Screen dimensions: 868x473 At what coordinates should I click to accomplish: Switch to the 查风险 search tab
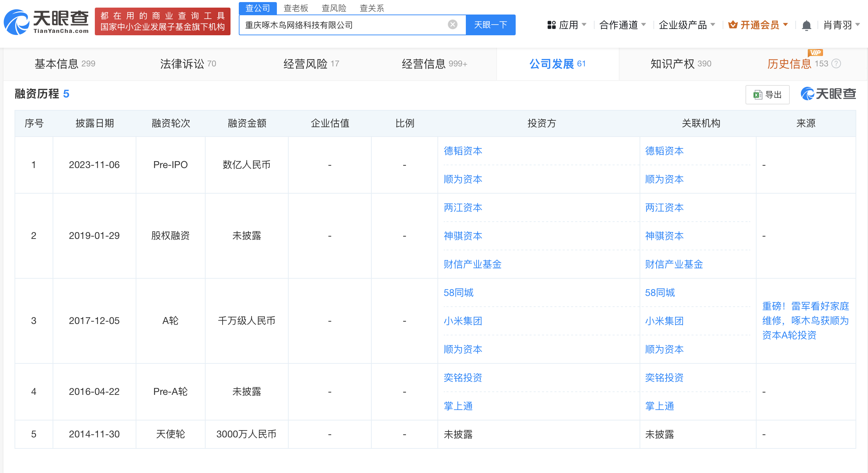point(334,8)
